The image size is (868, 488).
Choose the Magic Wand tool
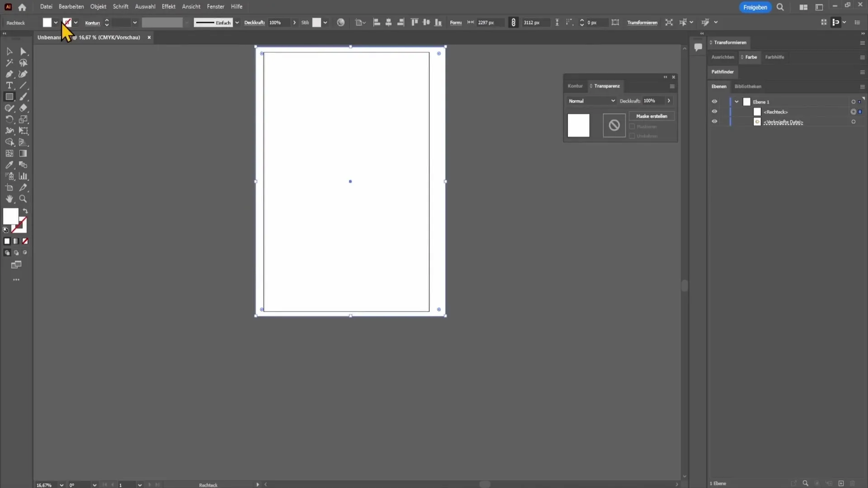click(9, 63)
